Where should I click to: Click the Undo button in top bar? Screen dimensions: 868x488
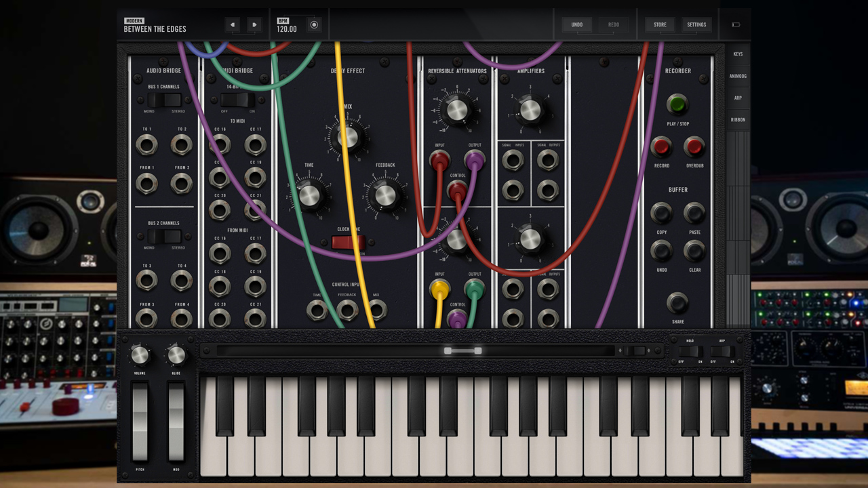pyautogui.click(x=576, y=25)
